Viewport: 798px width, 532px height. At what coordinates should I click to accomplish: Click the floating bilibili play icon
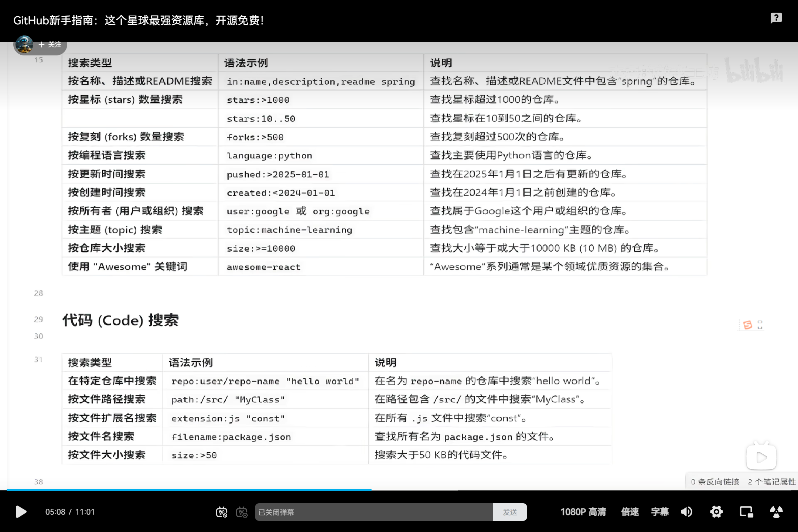click(761, 457)
